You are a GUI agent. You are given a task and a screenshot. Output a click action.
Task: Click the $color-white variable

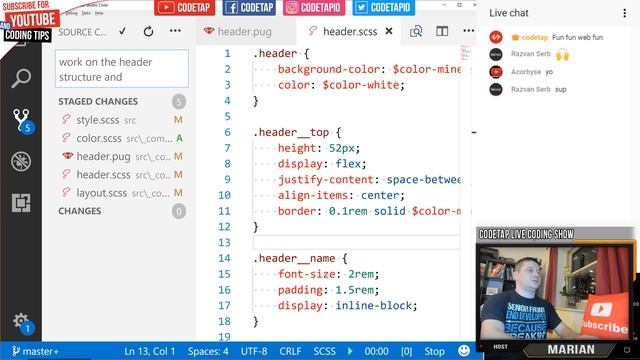click(361, 85)
